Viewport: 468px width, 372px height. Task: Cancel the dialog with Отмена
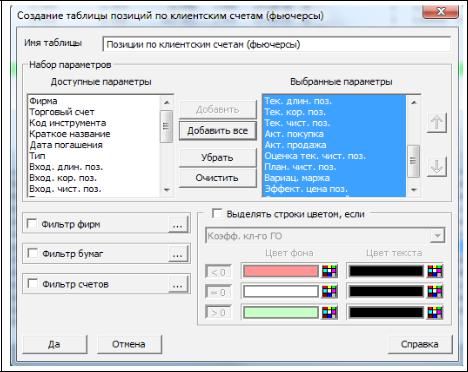pyautogui.click(x=129, y=344)
